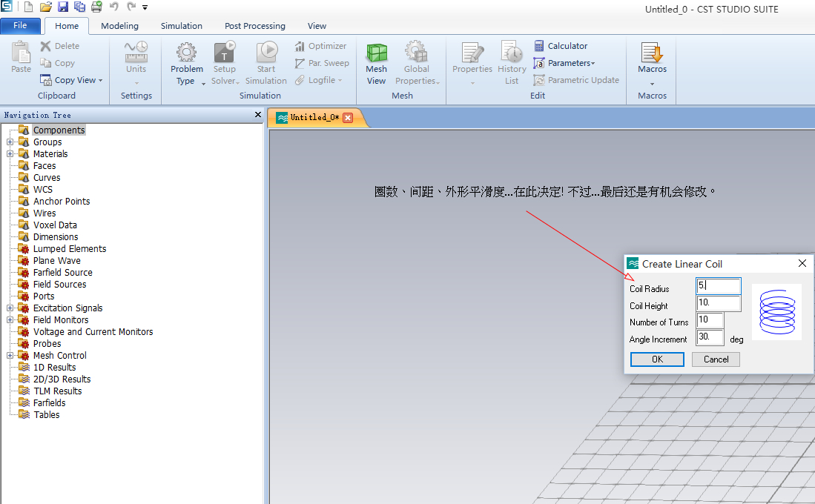Open the quick access toolbar customize arrow
The width and height of the screenshot is (815, 504).
click(x=145, y=7)
